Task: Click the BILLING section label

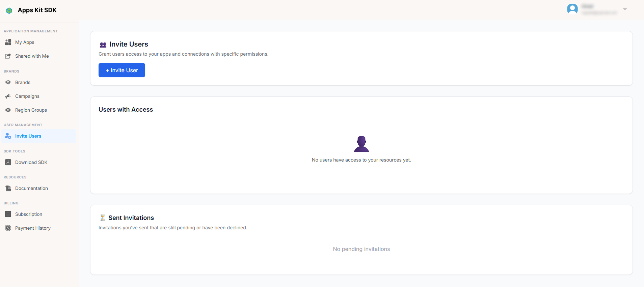Action: (x=11, y=203)
